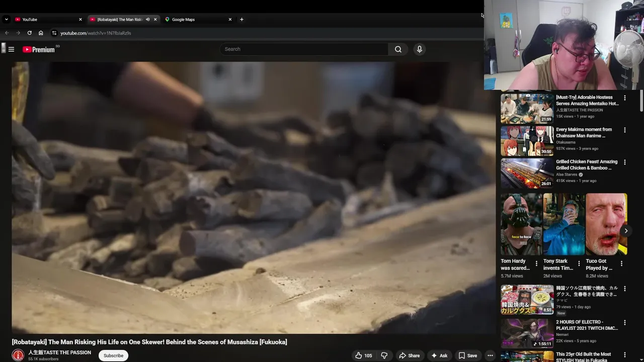This screenshot has width=644, height=362.
Task: Close the YouTube tab
Action: 80,20
